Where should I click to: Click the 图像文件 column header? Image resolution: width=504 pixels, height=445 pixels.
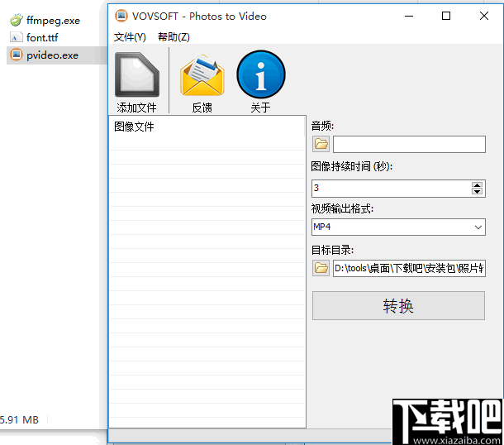pyautogui.click(x=207, y=127)
